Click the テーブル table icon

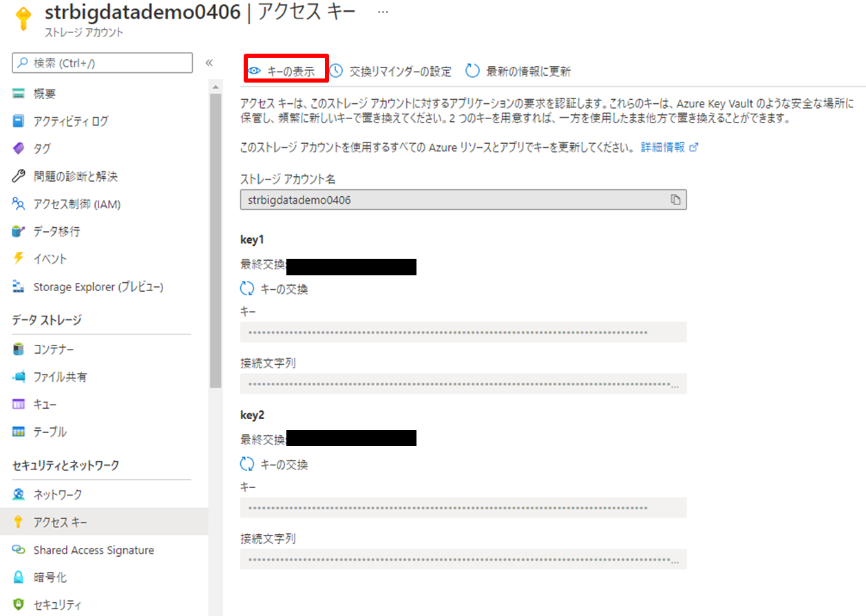pyautogui.click(x=19, y=432)
